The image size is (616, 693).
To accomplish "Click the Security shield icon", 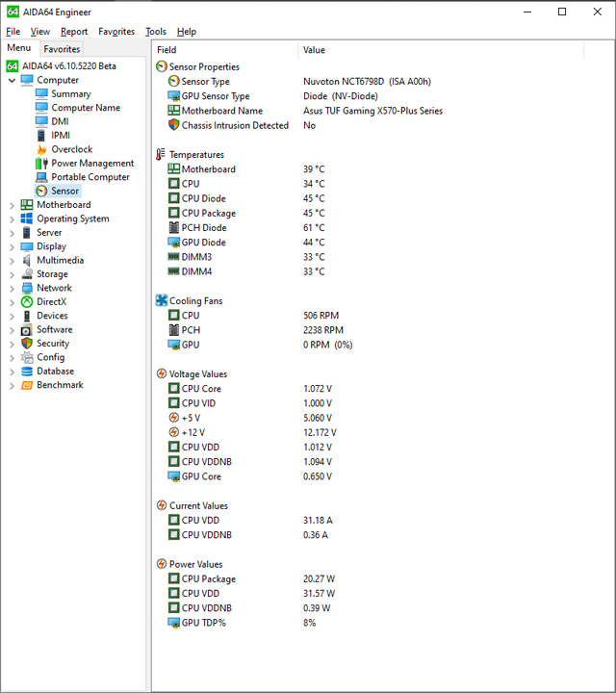I will coord(27,344).
